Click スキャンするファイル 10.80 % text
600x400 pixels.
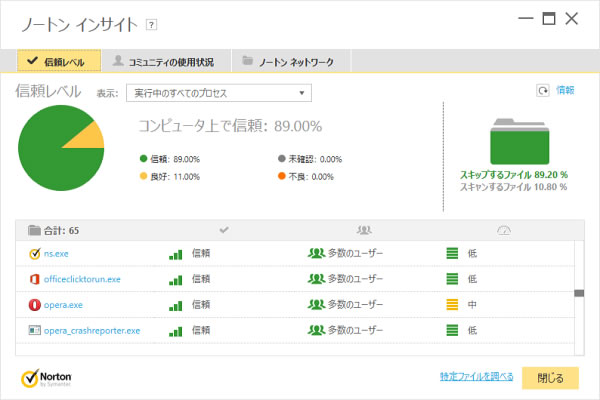coord(514,187)
